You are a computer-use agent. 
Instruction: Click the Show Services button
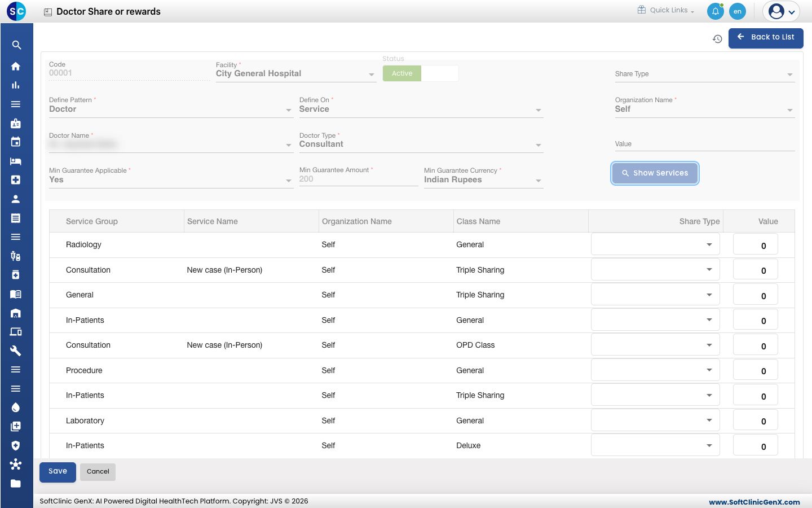(x=655, y=173)
